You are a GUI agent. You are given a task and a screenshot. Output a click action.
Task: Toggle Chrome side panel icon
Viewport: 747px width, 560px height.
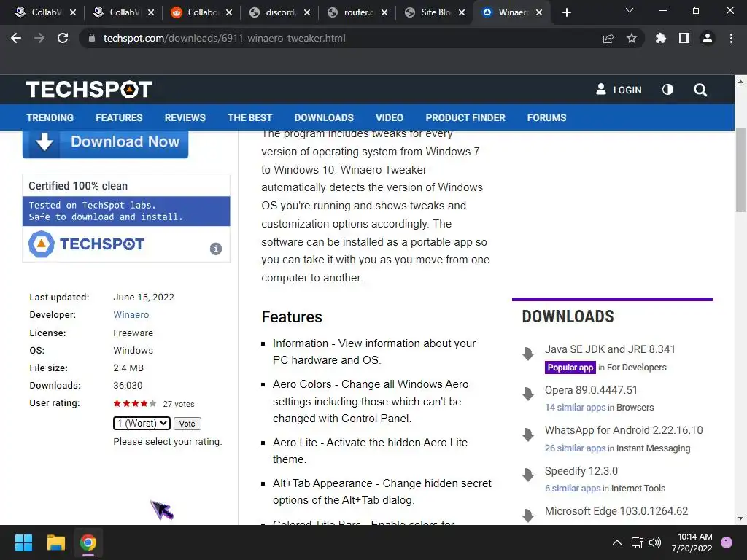pos(684,38)
